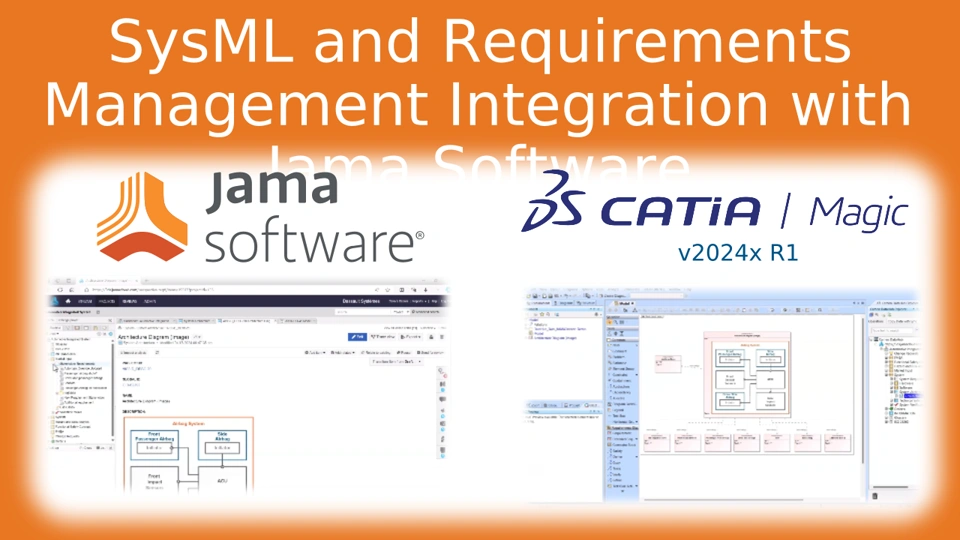The image size is (960, 540).
Task: Open the comments icon in Jama right sidebar
Action: tap(442, 400)
